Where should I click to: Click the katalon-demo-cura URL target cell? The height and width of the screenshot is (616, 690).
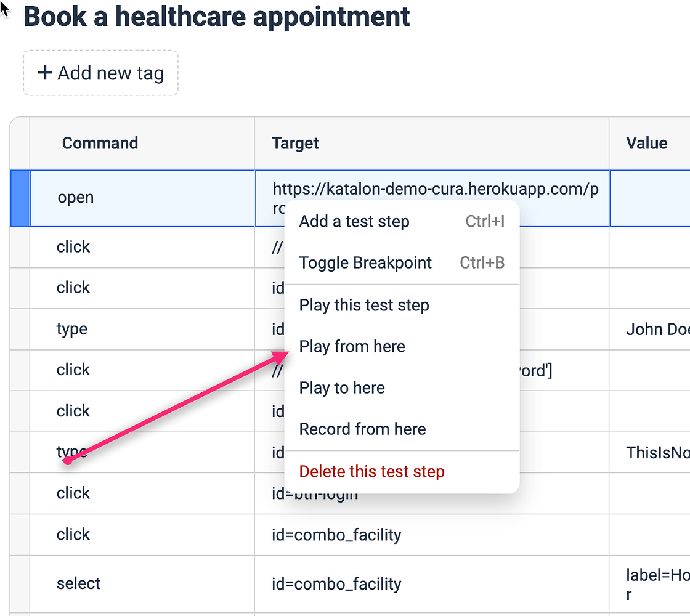435,188
